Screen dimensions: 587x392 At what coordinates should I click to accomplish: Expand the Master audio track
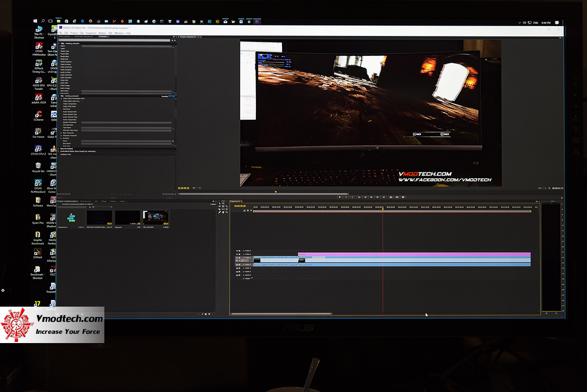tap(243, 278)
